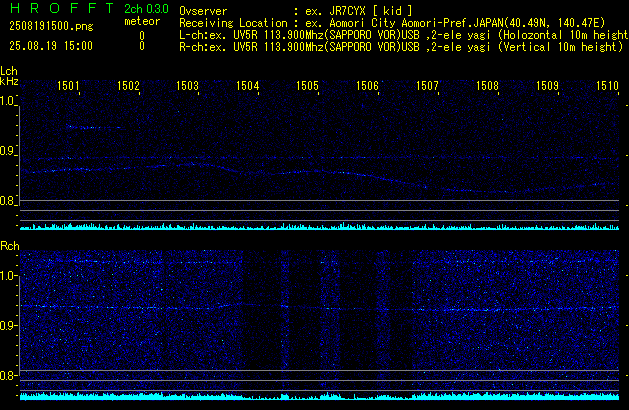Click the L-ch receiver description line
The height and width of the screenshot is (410, 629).
point(404,35)
